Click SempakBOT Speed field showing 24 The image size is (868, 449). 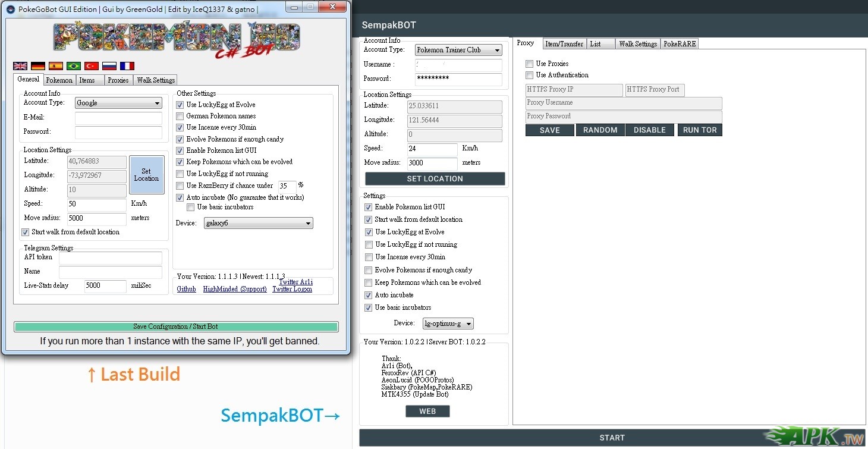pyautogui.click(x=433, y=149)
